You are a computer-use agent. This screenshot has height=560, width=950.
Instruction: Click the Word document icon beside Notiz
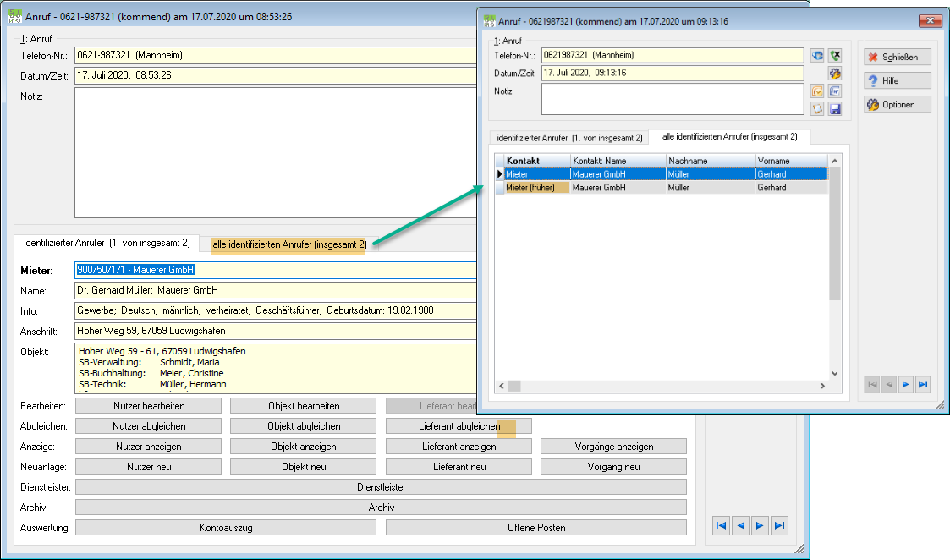coord(836,91)
